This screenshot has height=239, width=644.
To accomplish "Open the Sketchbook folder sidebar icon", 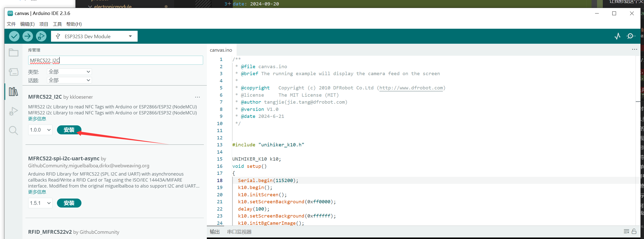I will [x=13, y=52].
